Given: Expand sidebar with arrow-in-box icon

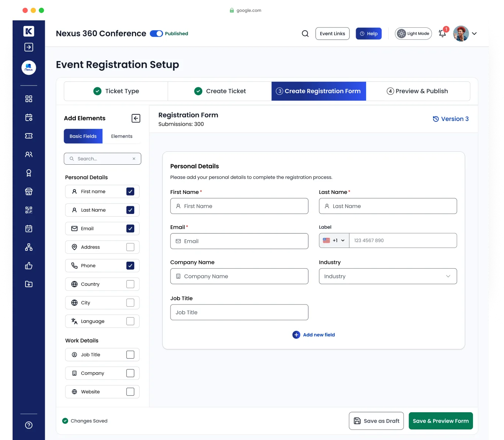Looking at the screenshot, I should 29,47.
